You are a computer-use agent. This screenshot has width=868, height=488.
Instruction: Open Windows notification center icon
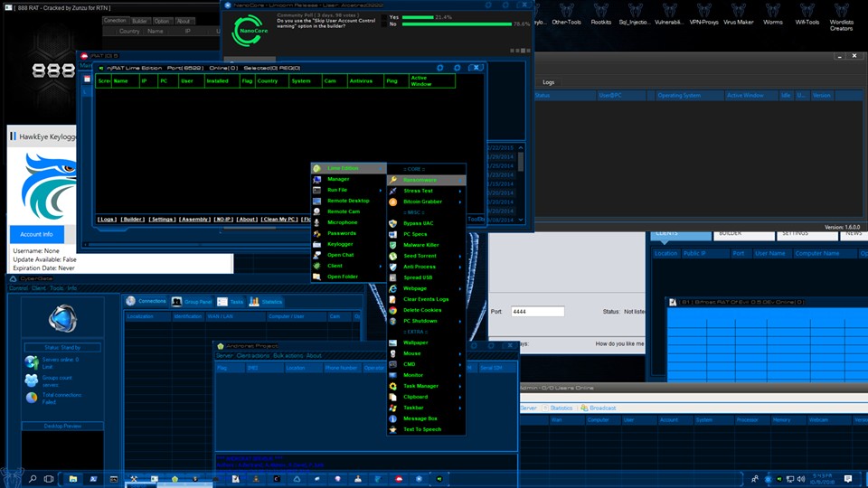pos(848,479)
